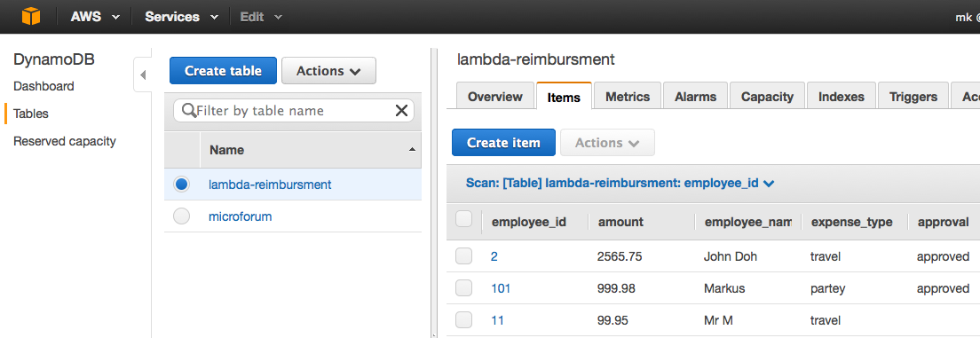Open item with employee_id 101
Viewport: 980px width, 338px height.
click(501, 288)
